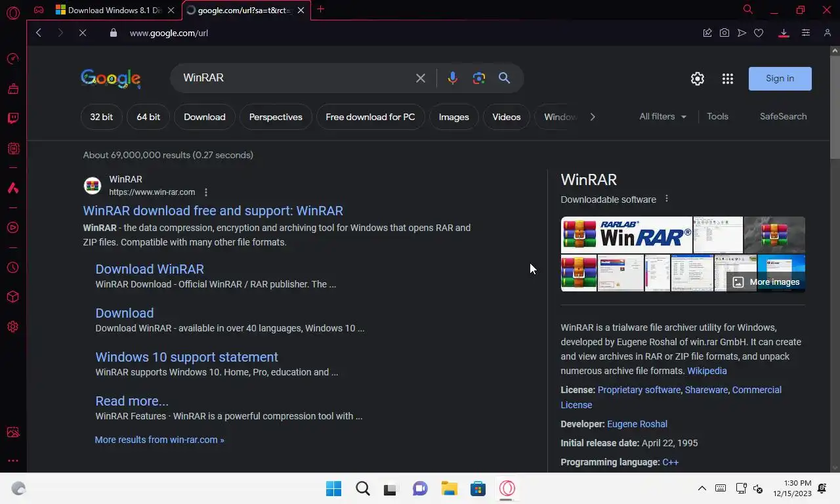The height and width of the screenshot is (504, 840).
Task: Open Microsoft Store from the taskbar
Action: click(x=478, y=489)
